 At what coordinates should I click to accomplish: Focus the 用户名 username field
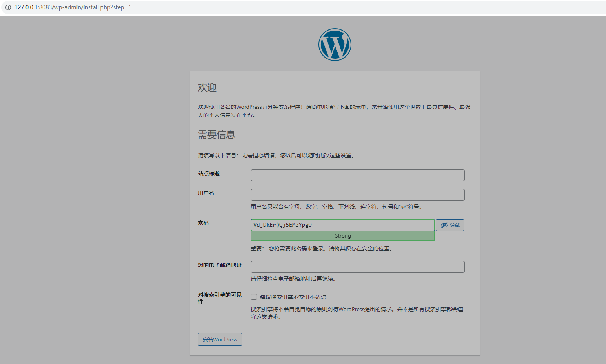(x=358, y=195)
